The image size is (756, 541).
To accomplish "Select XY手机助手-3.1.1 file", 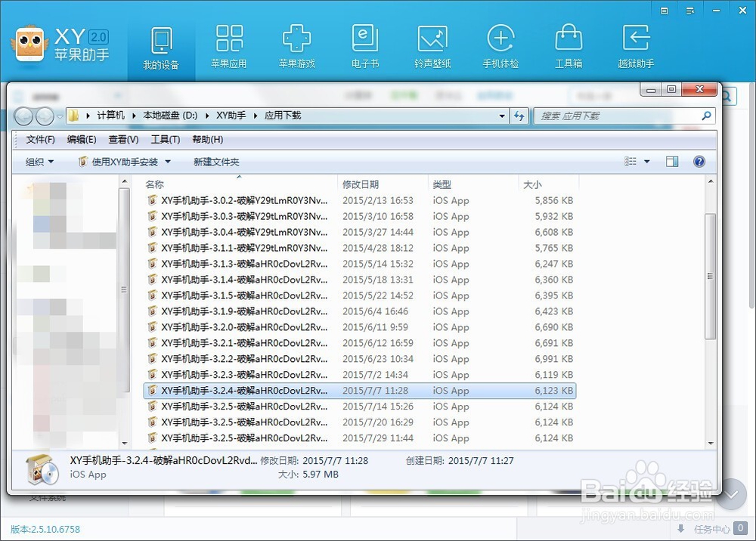I will point(360,248).
